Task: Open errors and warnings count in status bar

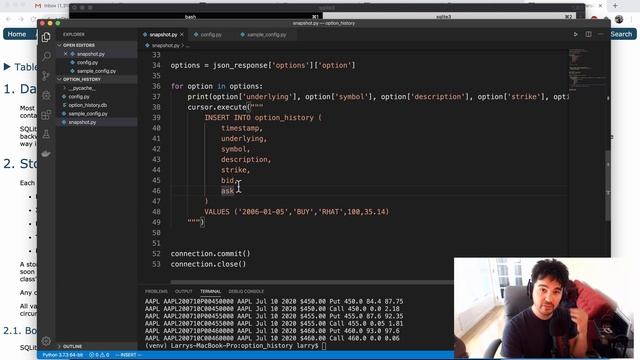Action: (x=99, y=355)
